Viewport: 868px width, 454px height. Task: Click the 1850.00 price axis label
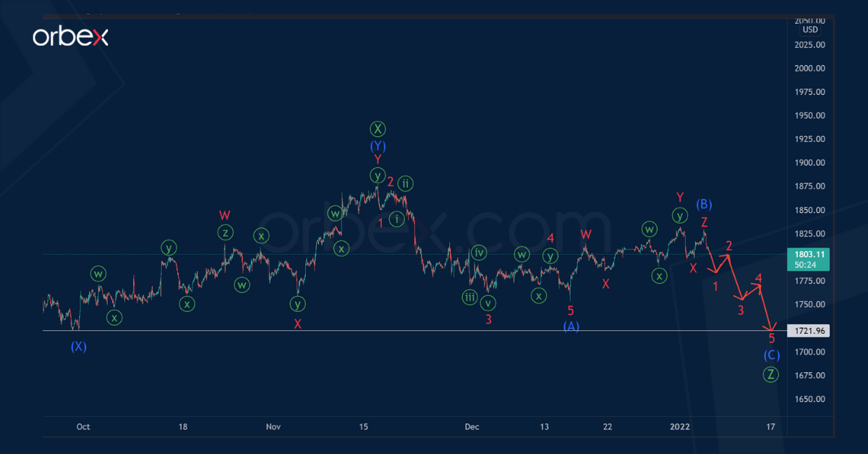click(810, 211)
